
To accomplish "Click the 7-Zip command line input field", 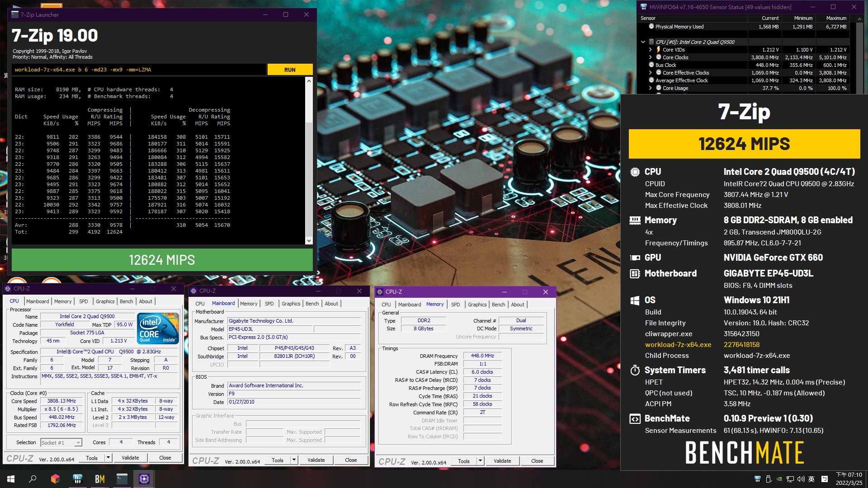I will click(139, 70).
